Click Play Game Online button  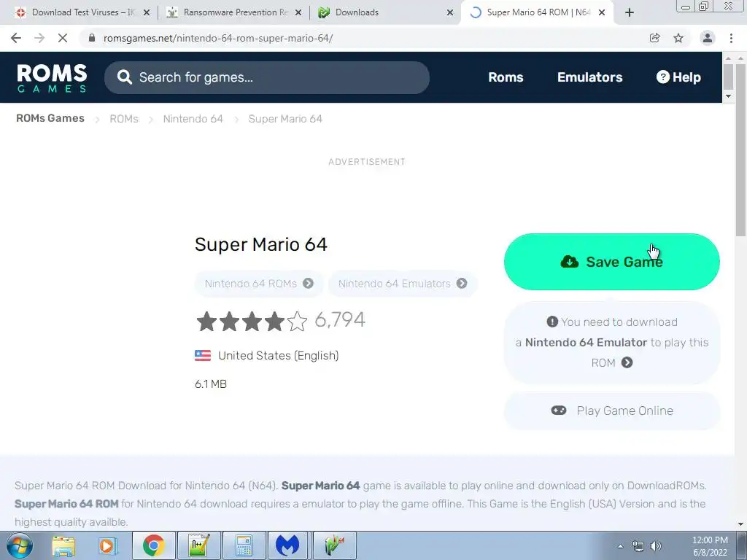pyautogui.click(x=612, y=411)
